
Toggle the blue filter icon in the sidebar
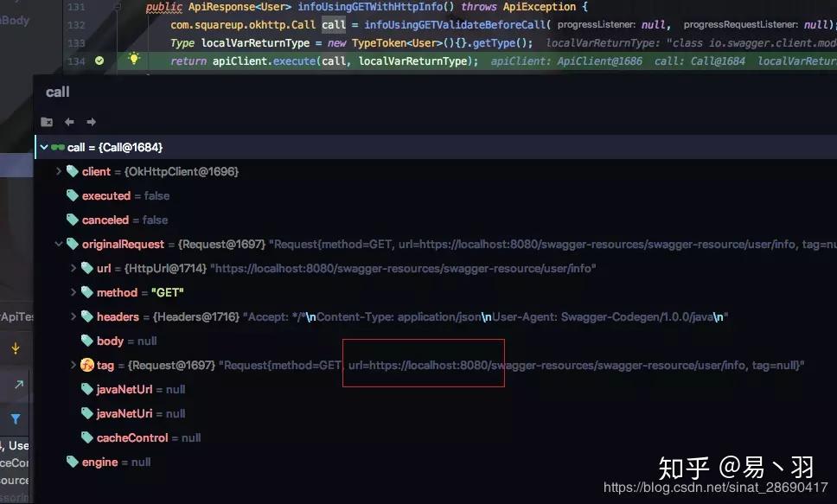pyautogui.click(x=16, y=418)
